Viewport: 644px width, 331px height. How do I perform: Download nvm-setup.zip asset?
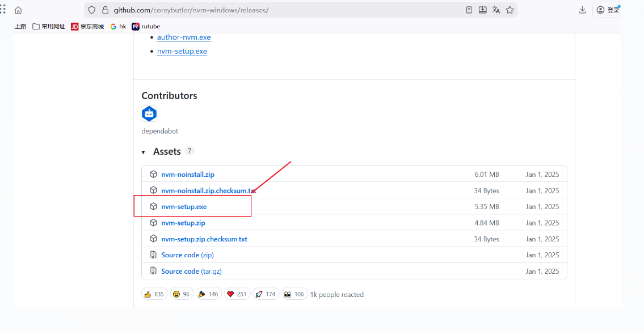(x=183, y=223)
